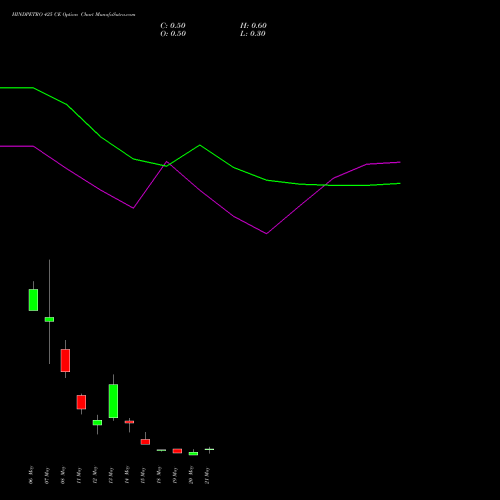Viewport: 500px width, 500px height.
Task: Click the 14 May date label
Action: pos(127,475)
